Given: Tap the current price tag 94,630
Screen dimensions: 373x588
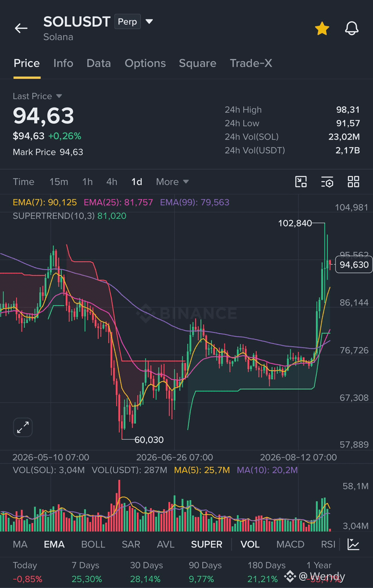Looking at the screenshot, I should click(354, 265).
